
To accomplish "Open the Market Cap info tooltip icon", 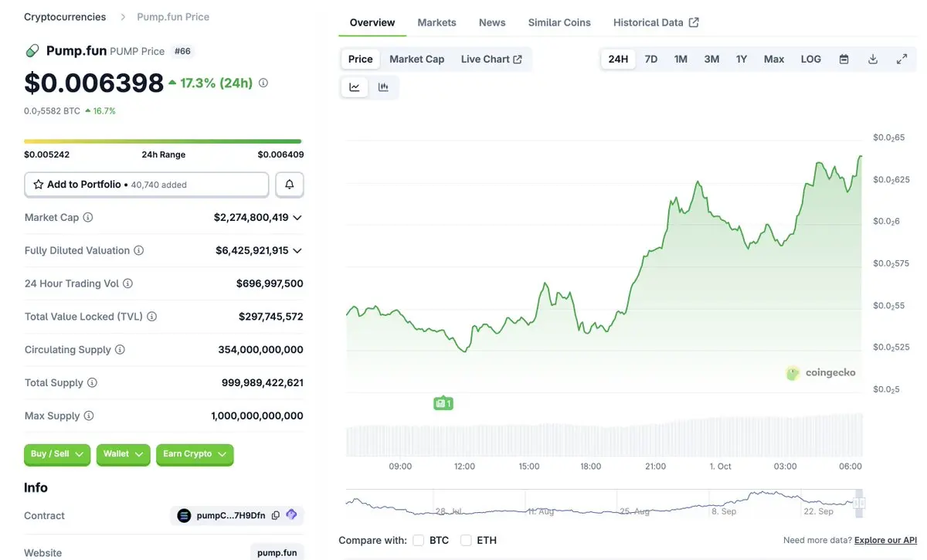I will tap(88, 218).
